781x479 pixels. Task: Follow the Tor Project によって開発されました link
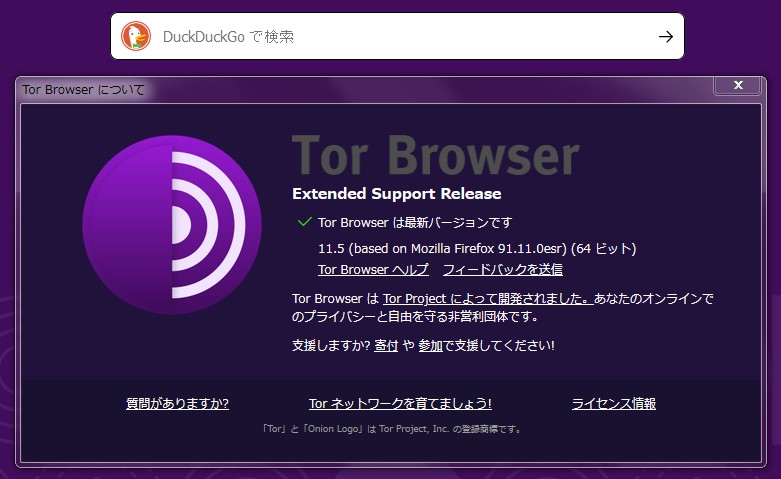488,299
